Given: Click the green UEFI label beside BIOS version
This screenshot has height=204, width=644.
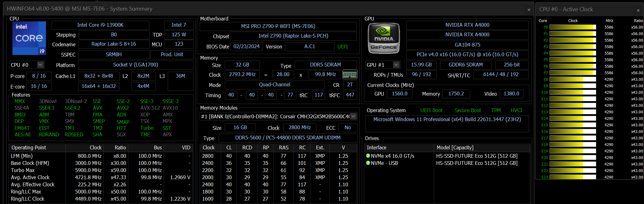Looking at the screenshot, I should point(343,47).
